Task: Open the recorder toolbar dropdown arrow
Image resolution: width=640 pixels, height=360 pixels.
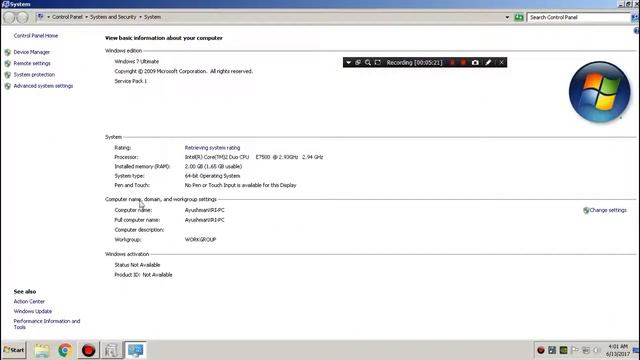Action: click(x=348, y=62)
